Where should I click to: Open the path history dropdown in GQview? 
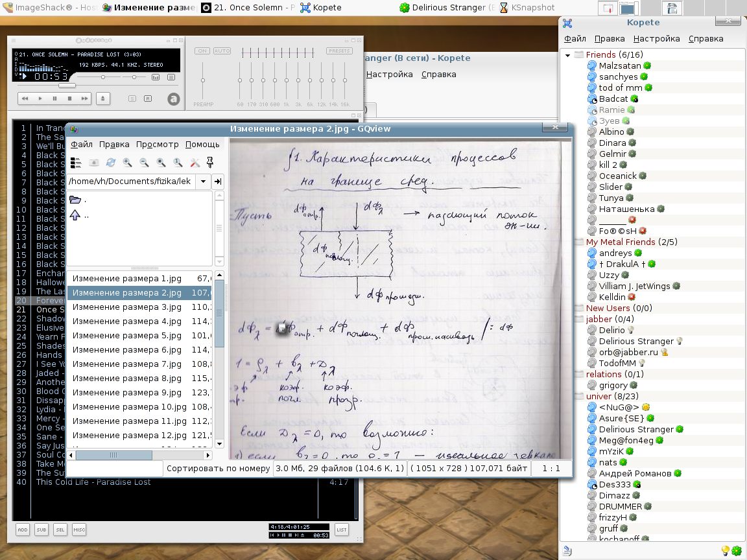click(x=204, y=181)
